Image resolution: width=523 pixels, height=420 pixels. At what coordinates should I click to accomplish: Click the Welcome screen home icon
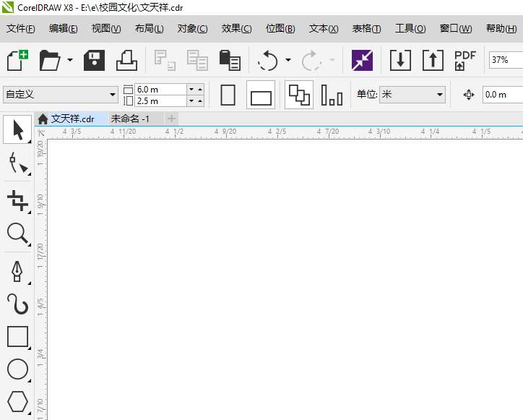pyautogui.click(x=43, y=119)
